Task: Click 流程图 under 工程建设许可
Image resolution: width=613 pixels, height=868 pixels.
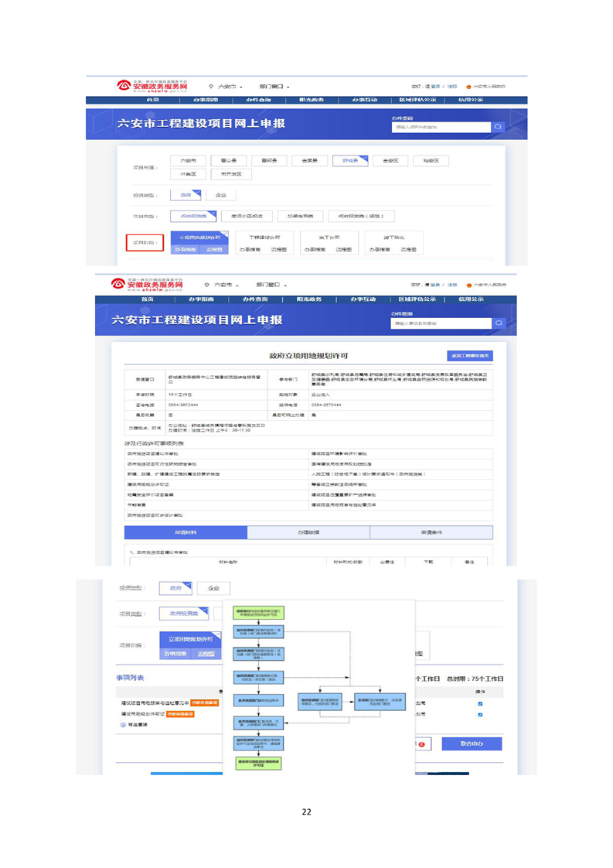Action: tap(279, 250)
